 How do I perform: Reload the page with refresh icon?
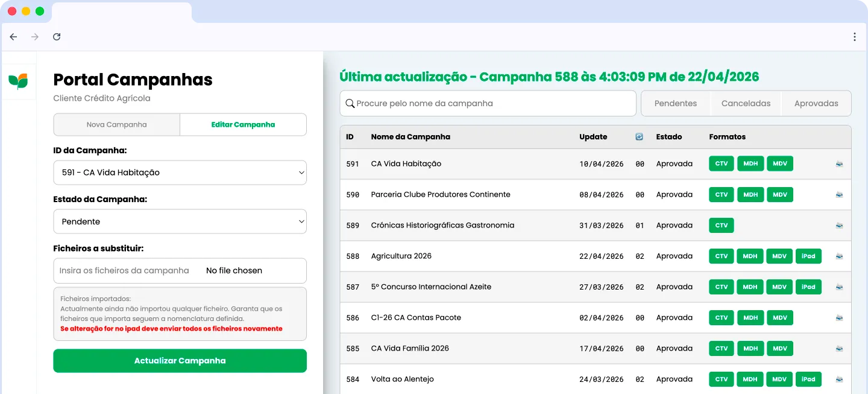click(x=57, y=37)
